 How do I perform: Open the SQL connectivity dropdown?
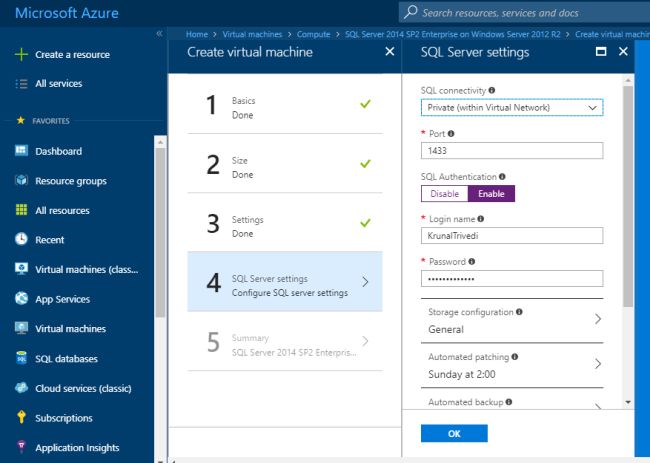click(511, 107)
